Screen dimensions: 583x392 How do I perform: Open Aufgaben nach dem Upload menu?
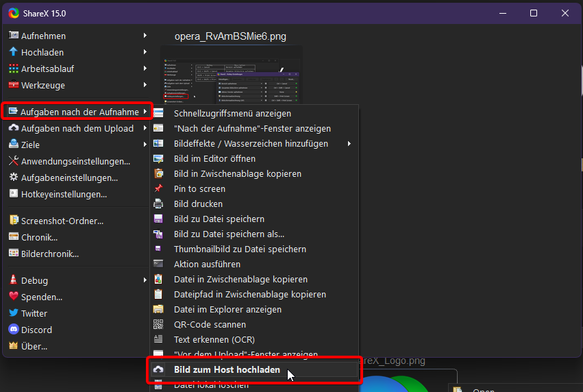coord(77,128)
